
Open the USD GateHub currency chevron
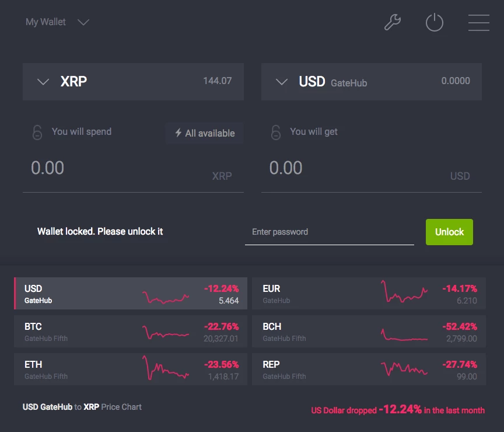coord(281,82)
